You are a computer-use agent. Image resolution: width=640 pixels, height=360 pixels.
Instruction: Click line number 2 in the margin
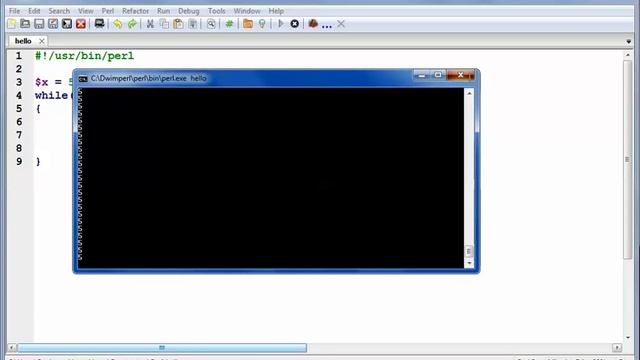(19, 69)
